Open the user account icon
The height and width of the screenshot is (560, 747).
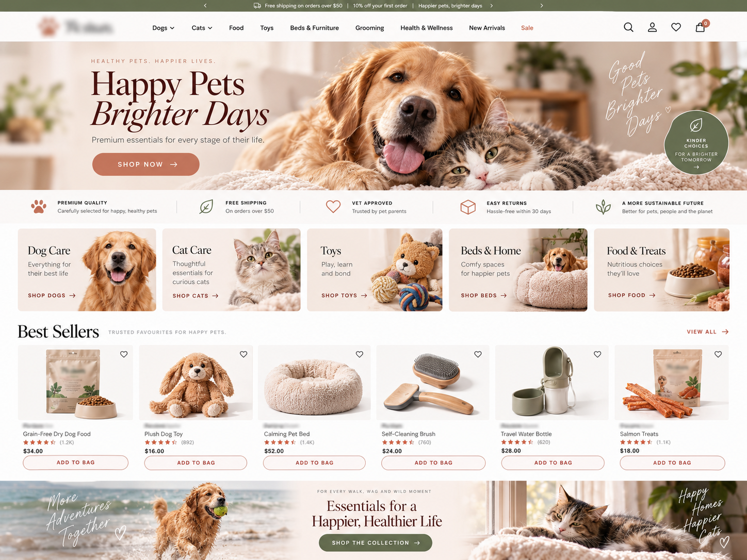click(652, 27)
